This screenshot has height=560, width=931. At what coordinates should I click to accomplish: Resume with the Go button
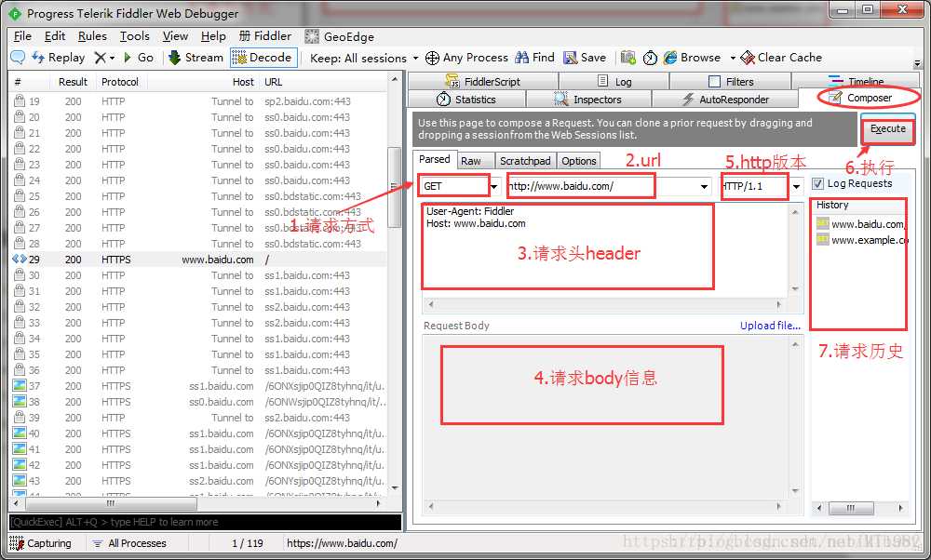(139, 58)
